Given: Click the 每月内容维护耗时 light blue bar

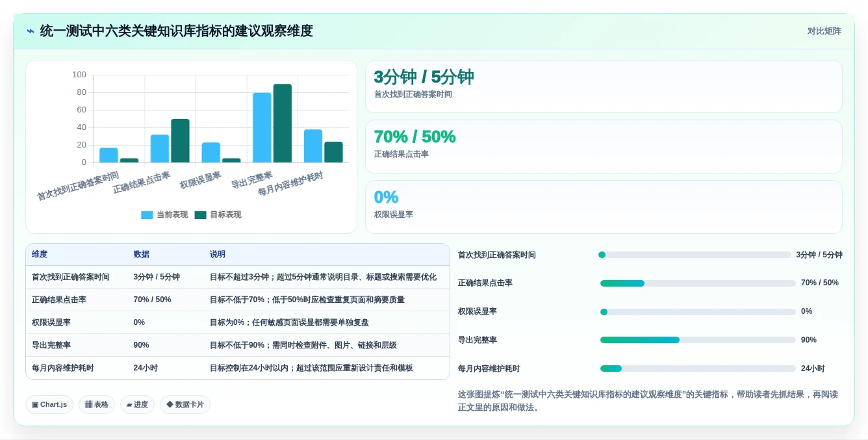Looking at the screenshot, I should (313, 146).
